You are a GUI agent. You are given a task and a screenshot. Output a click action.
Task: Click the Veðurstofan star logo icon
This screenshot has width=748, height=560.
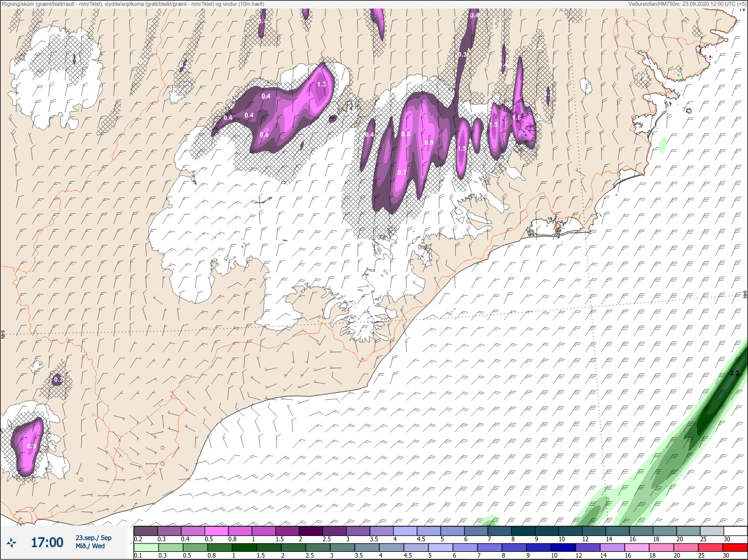point(11,543)
